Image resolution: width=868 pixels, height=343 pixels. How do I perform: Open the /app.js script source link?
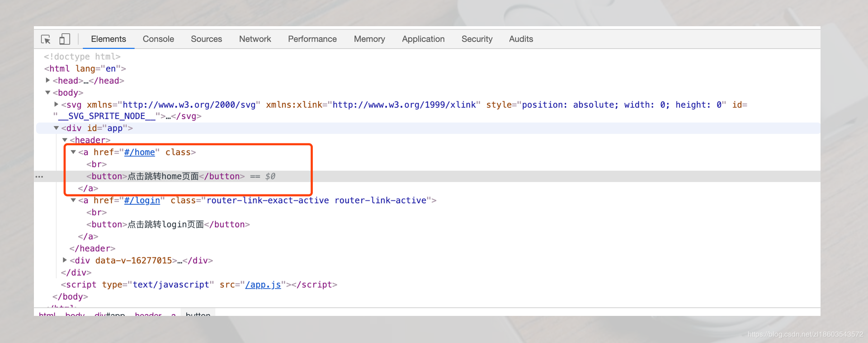coord(263,285)
